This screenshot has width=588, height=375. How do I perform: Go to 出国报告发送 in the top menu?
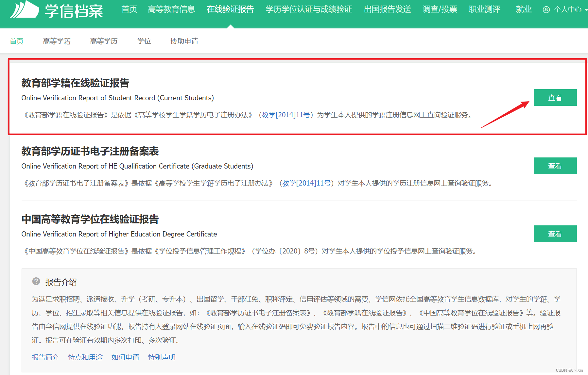[x=387, y=9]
